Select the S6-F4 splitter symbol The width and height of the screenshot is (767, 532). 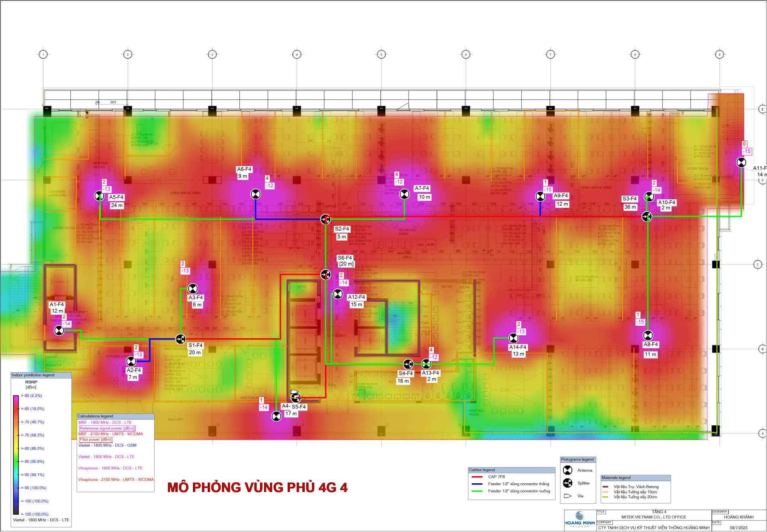pos(326,274)
